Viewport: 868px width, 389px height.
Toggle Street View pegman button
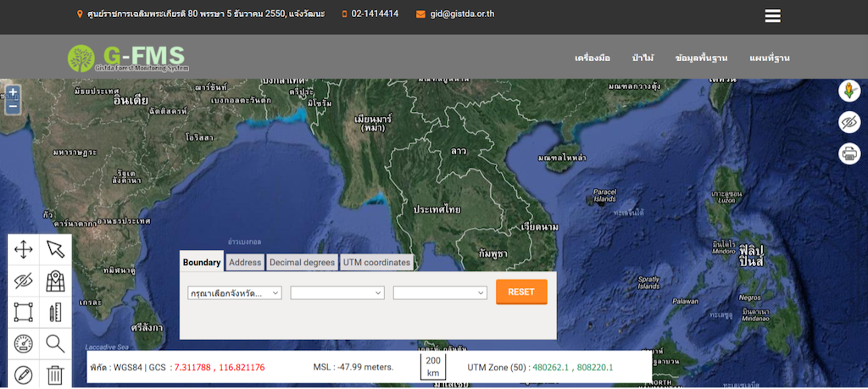[849, 91]
